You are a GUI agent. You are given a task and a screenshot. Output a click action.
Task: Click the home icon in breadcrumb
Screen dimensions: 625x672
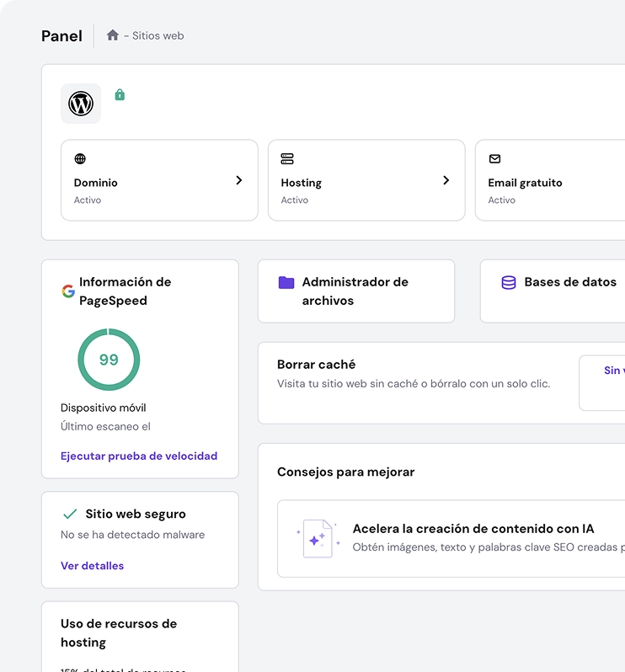pos(113,35)
